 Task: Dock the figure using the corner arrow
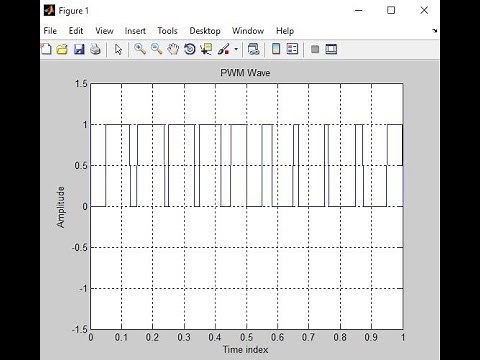point(435,31)
